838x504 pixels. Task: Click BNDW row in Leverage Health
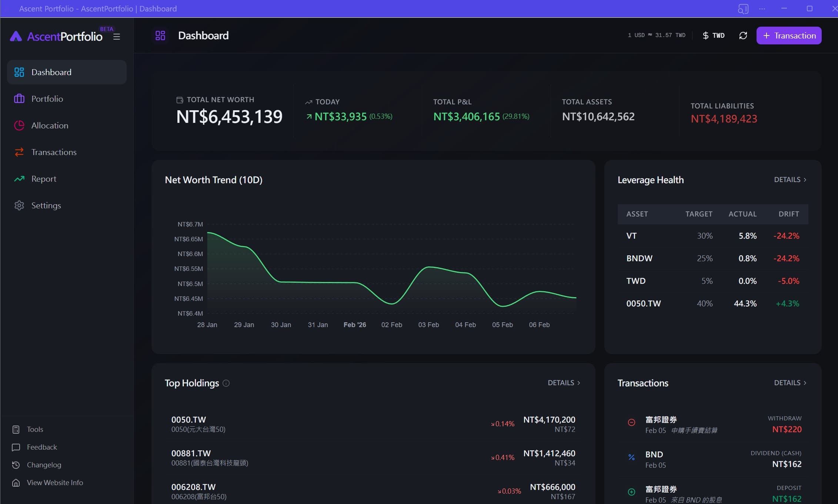(x=713, y=258)
